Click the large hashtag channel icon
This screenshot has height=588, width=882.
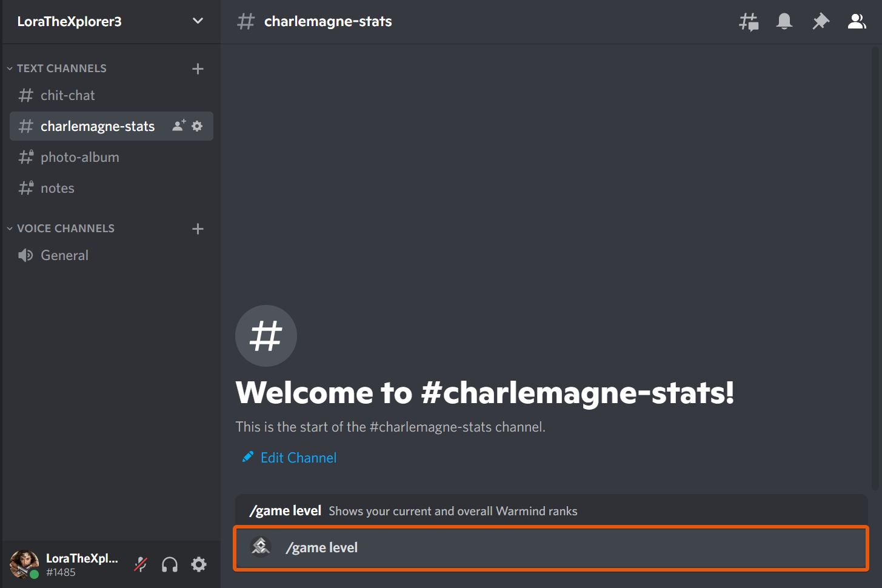point(266,336)
